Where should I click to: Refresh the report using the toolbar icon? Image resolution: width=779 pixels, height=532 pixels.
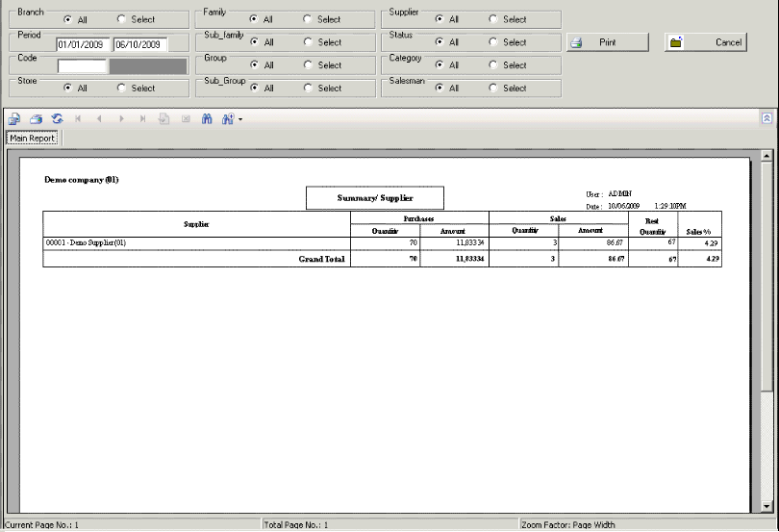(x=57, y=119)
